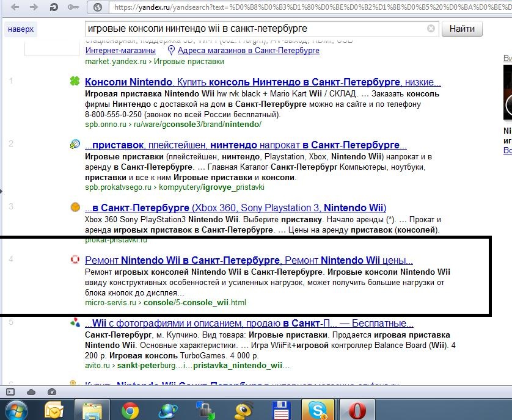Click the cloud sync icon in status bar

(31, 392)
